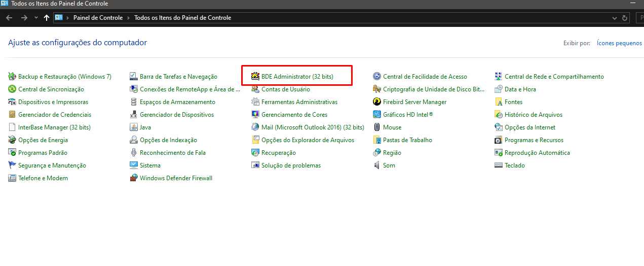
Task: Click the Mouse icon
Action: pos(377,127)
